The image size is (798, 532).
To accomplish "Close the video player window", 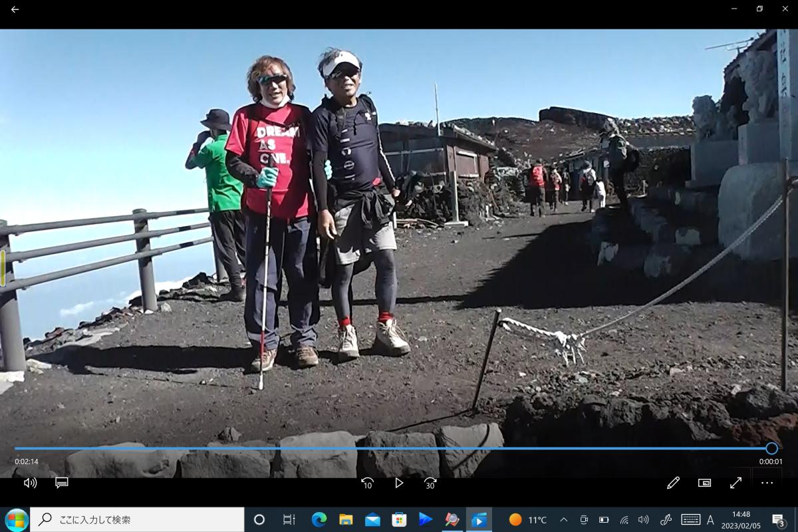I will point(785,9).
